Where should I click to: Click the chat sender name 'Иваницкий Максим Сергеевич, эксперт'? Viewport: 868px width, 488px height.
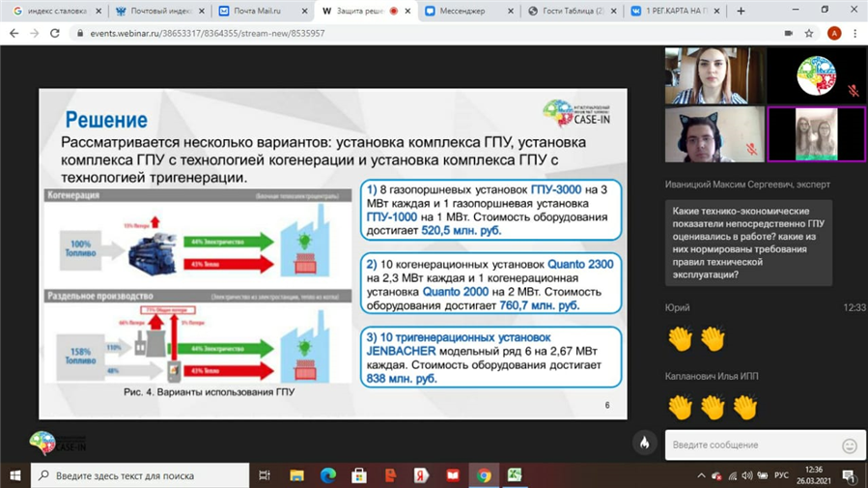[x=747, y=185]
